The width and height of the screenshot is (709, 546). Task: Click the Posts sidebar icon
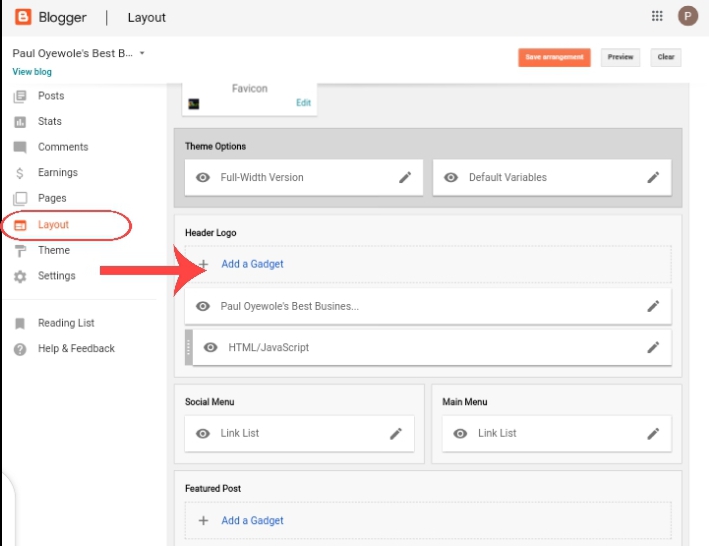click(20, 96)
